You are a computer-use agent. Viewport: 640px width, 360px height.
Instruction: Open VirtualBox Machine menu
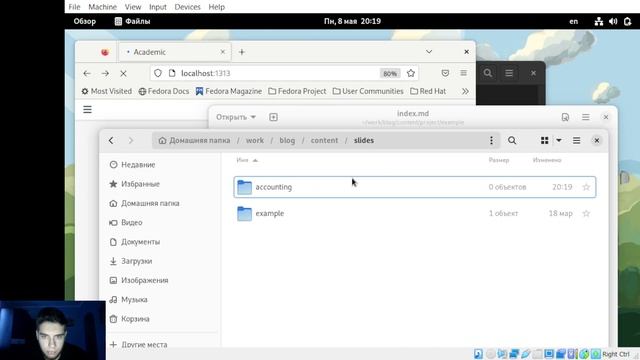point(102,7)
